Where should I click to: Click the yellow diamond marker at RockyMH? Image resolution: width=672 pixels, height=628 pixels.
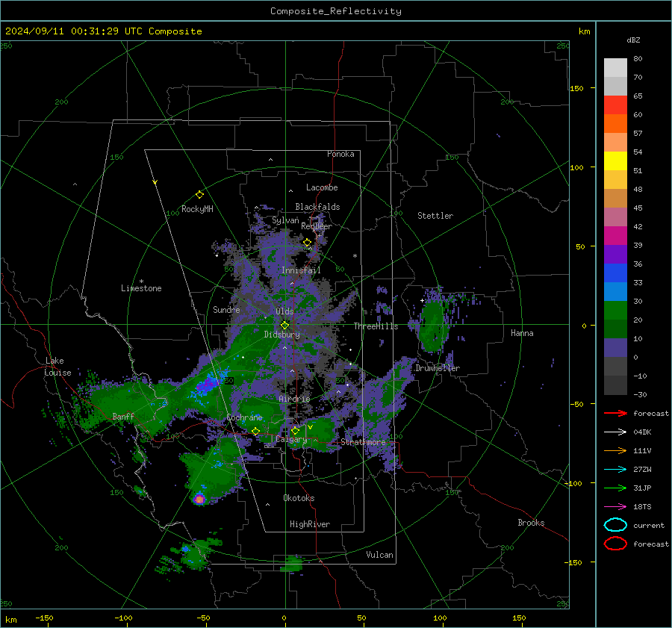coord(199,195)
